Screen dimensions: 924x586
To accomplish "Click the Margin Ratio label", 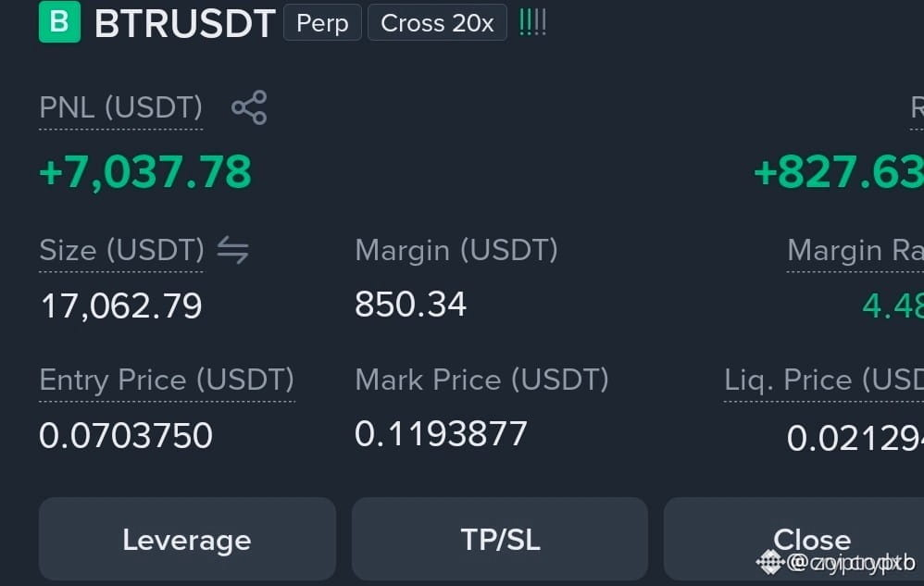I will pos(855,250).
